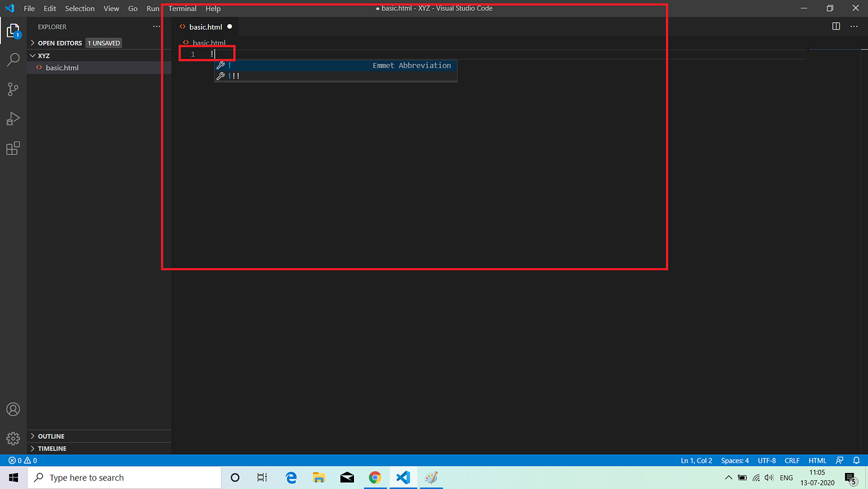Open the Terminal menu
This screenshot has height=489, width=868.
[182, 8]
